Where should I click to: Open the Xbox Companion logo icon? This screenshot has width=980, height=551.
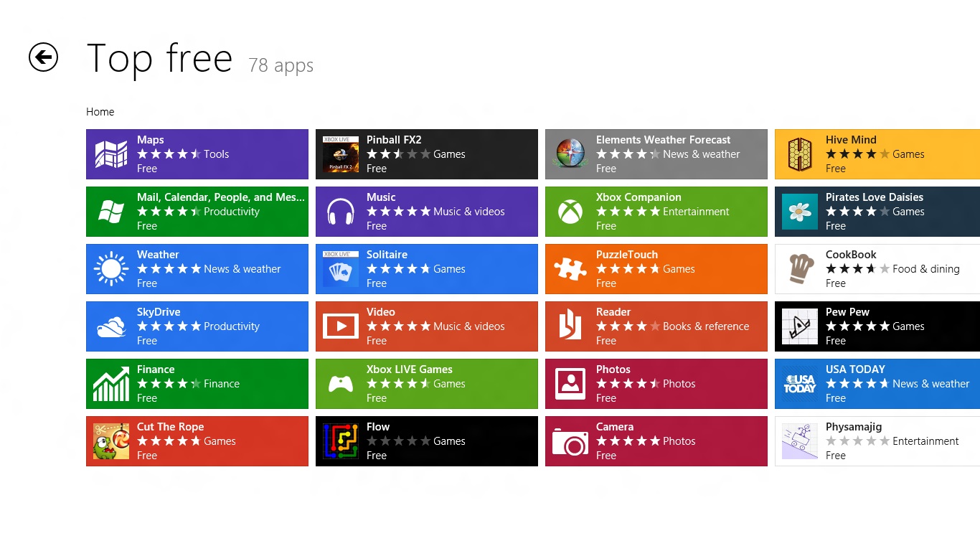pos(570,212)
